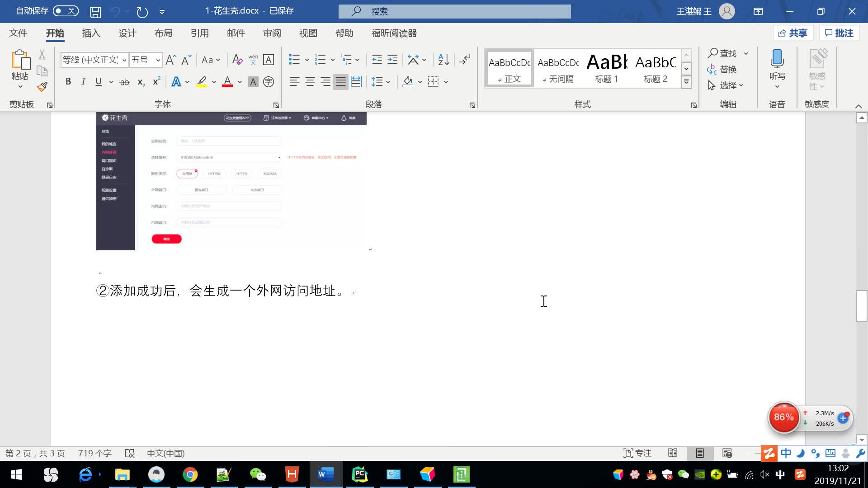
Task: Decrease paragraph indent
Action: [x=377, y=60]
